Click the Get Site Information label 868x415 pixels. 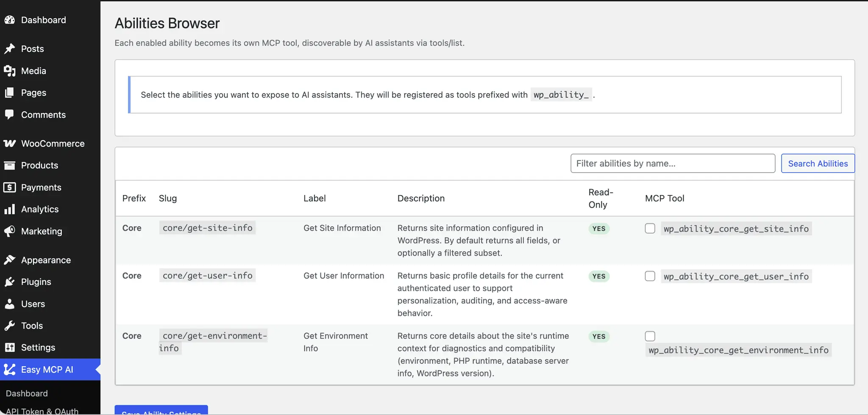(342, 228)
